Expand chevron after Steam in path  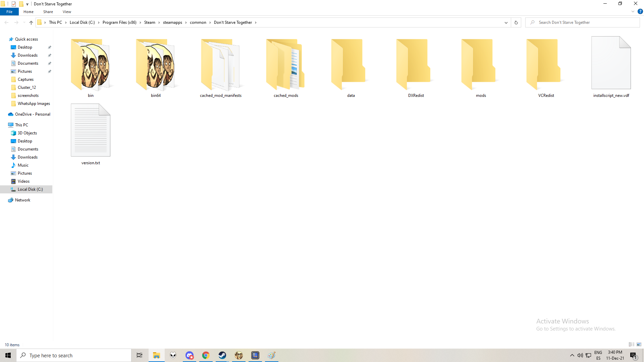(159, 22)
